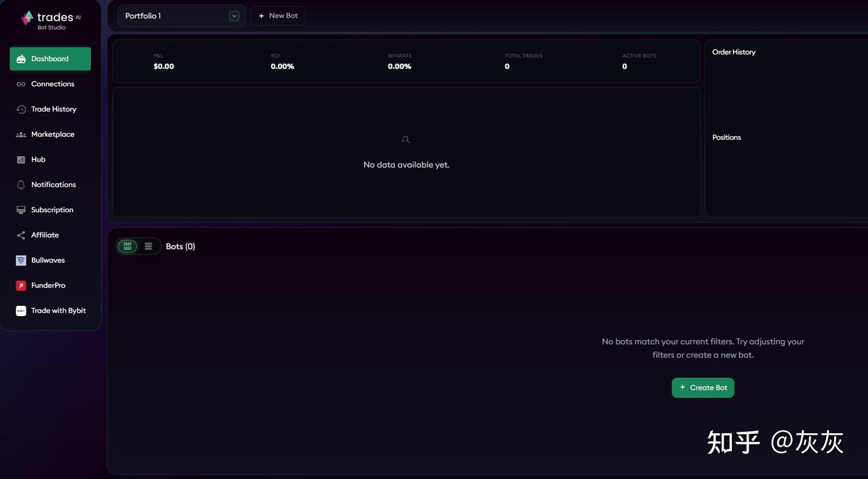Click the Dashboard robot icon

pos(21,59)
